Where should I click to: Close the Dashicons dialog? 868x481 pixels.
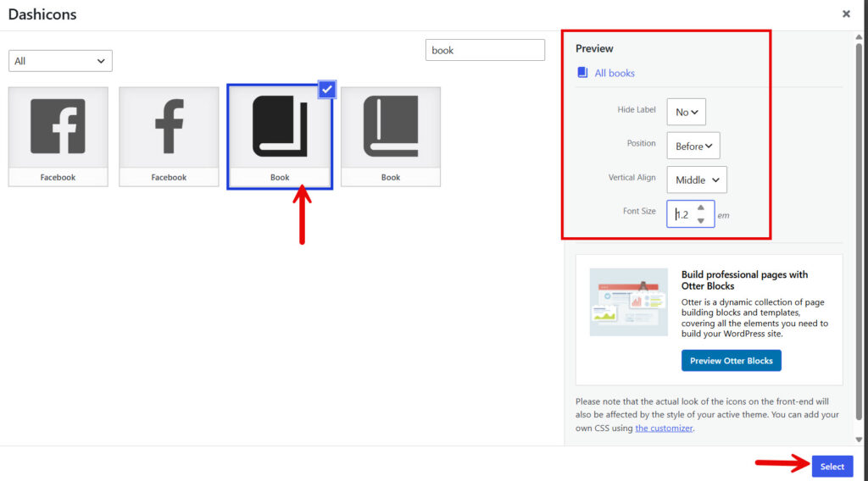[x=847, y=14]
